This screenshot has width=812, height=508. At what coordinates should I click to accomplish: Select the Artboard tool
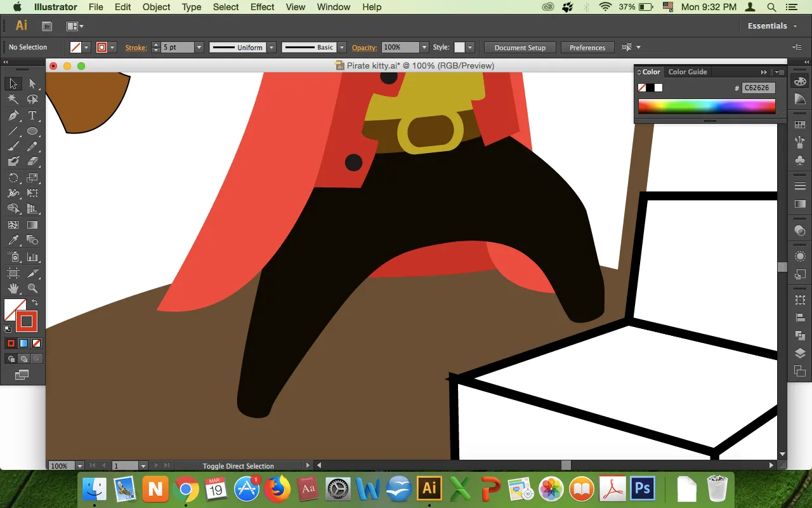13,273
